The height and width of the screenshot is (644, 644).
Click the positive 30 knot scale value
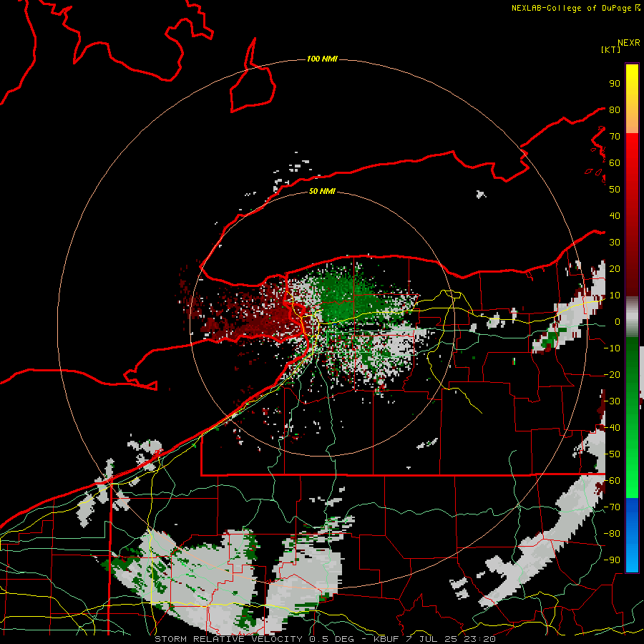[x=615, y=243]
